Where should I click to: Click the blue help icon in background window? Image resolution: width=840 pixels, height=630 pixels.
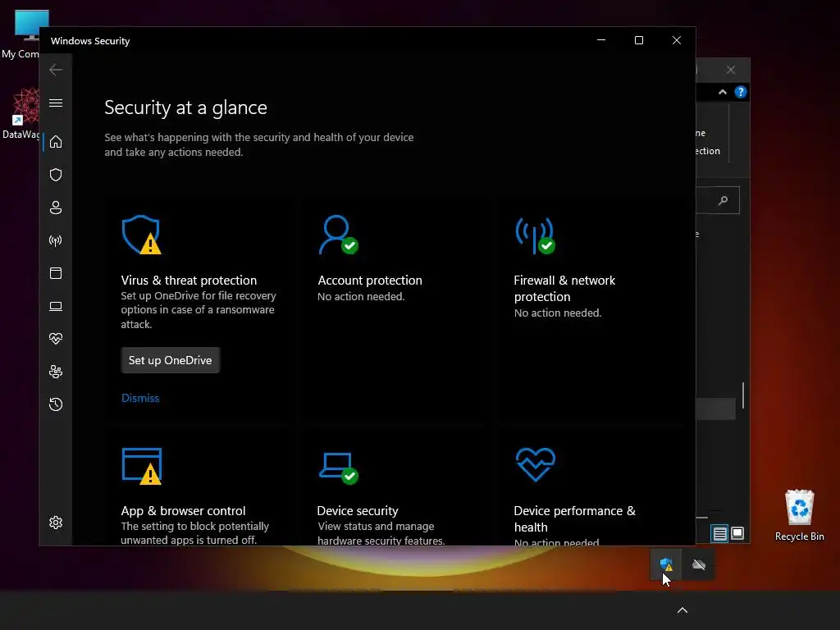click(x=741, y=92)
